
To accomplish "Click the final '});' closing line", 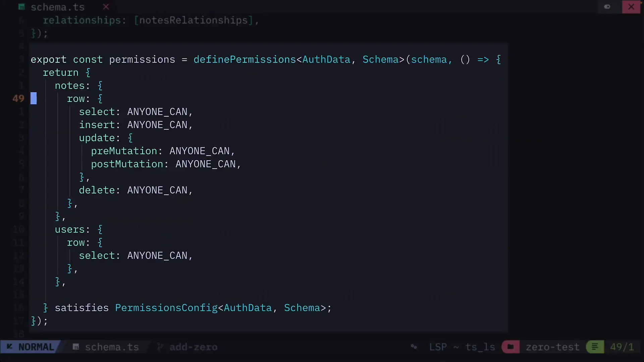I will click(x=39, y=321).
